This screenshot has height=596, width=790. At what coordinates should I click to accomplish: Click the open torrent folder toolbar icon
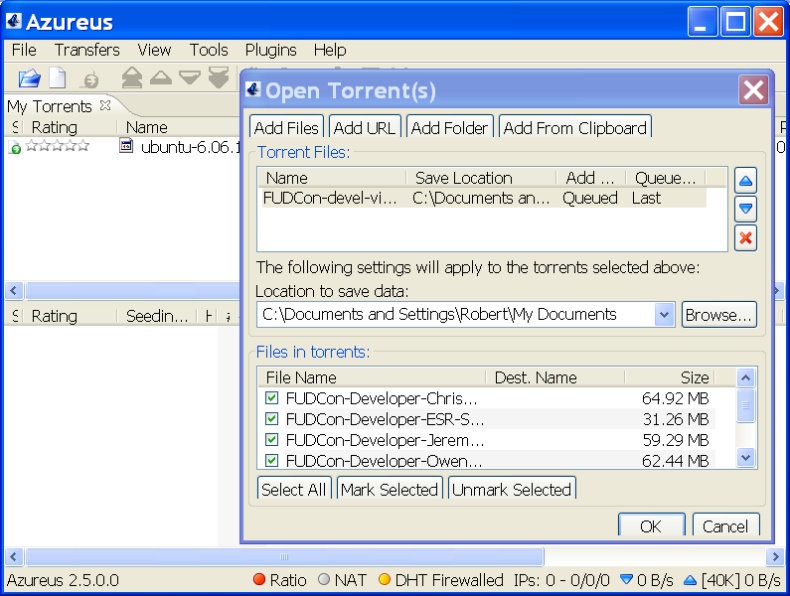click(x=29, y=77)
